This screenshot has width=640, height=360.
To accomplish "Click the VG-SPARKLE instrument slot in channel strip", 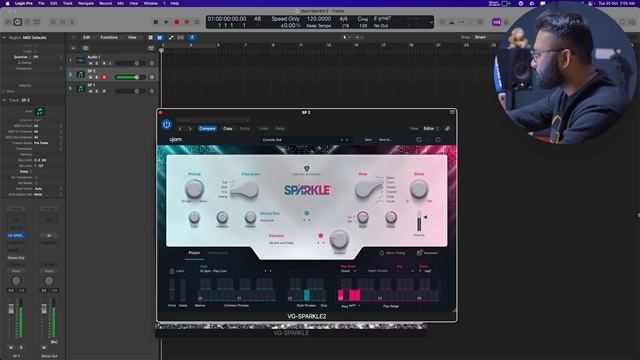I will tap(16, 236).
